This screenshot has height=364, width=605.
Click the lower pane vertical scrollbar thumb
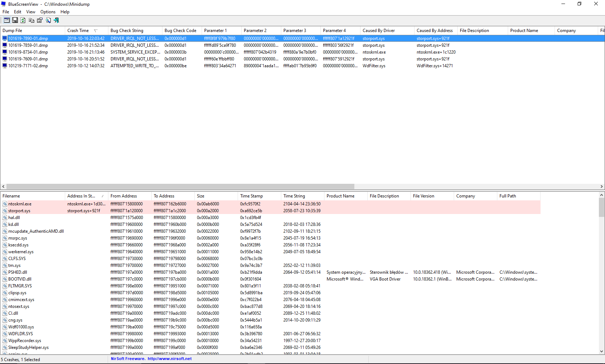pos(601,208)
